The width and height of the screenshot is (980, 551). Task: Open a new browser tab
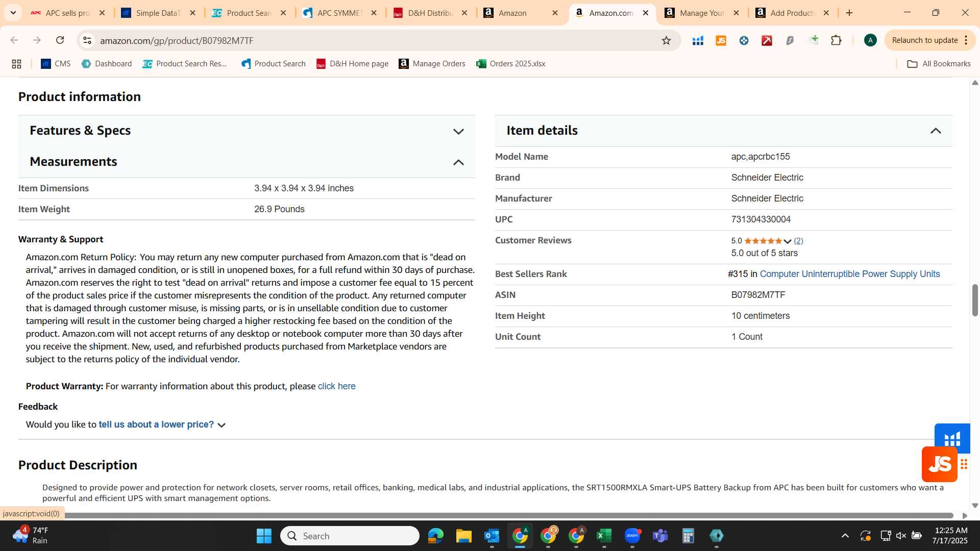(x=849, y=13)
